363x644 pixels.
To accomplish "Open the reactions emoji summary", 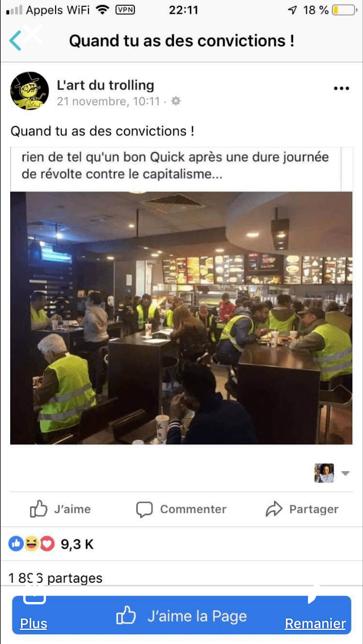I will 32,544.
